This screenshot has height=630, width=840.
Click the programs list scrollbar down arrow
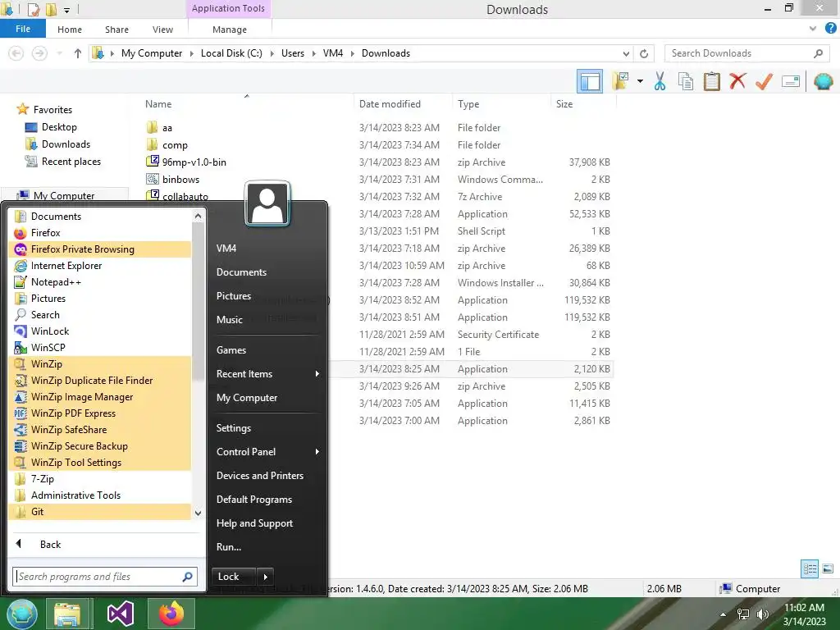click(198, 514)
